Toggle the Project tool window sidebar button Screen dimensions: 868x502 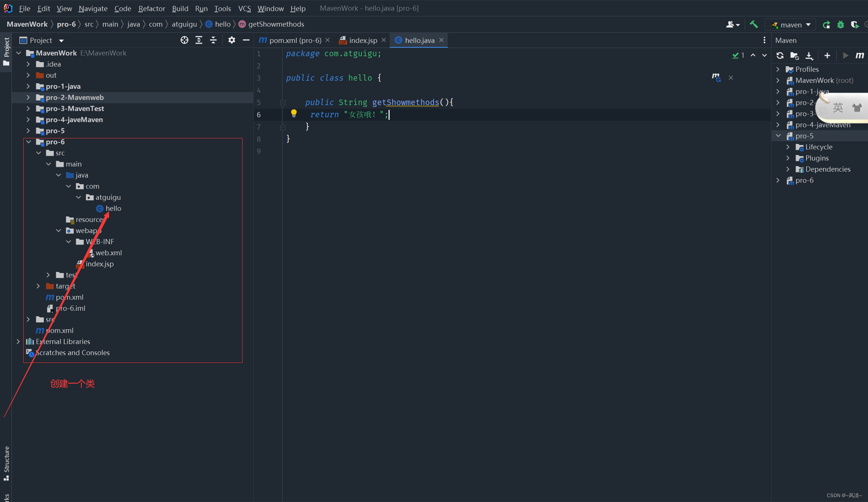pos(6,51)
